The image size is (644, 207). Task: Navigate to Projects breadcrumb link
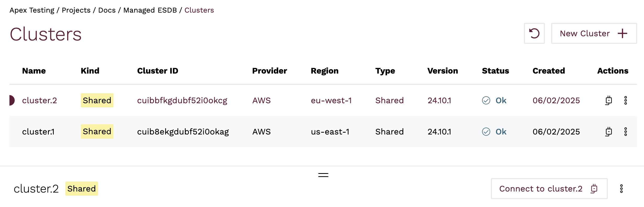point(76,10)
